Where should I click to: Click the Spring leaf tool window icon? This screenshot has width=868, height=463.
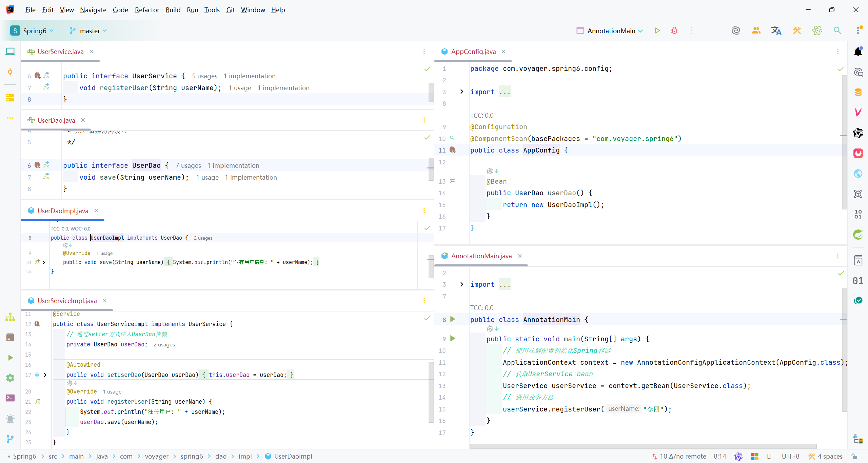click(x=858, y=234)
